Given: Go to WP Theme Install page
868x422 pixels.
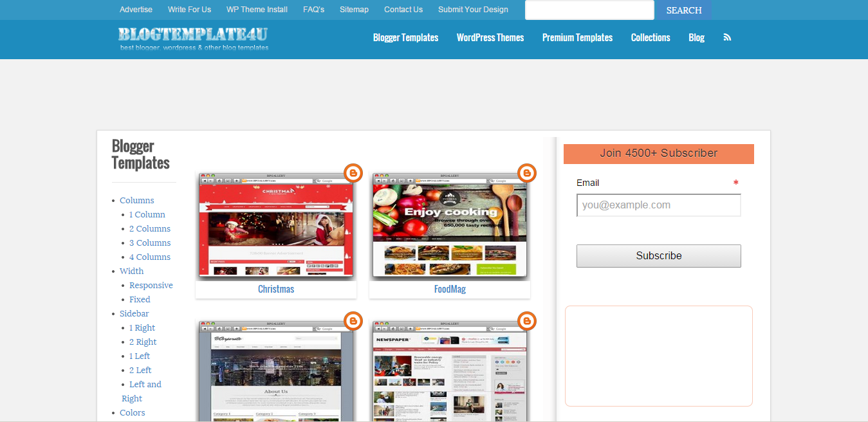Looking at the screenshot, I should tap(257, 10).
